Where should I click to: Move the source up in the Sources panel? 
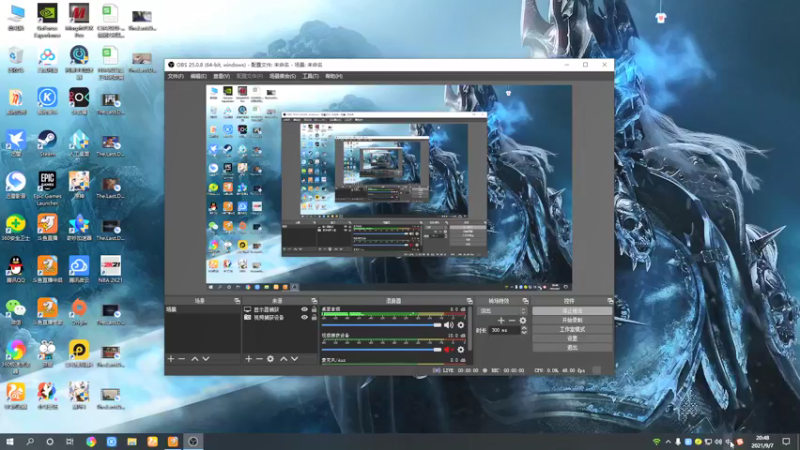284,359
